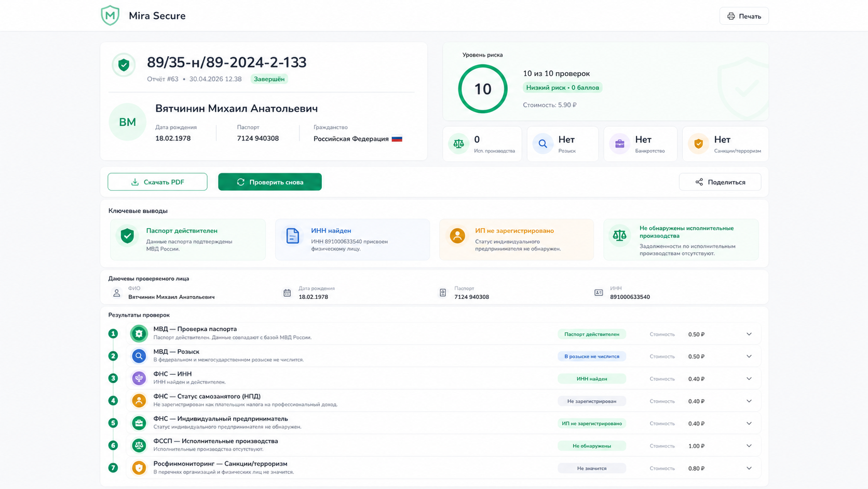
Task: Click the Russian flag icon
Action: point(397,139)
